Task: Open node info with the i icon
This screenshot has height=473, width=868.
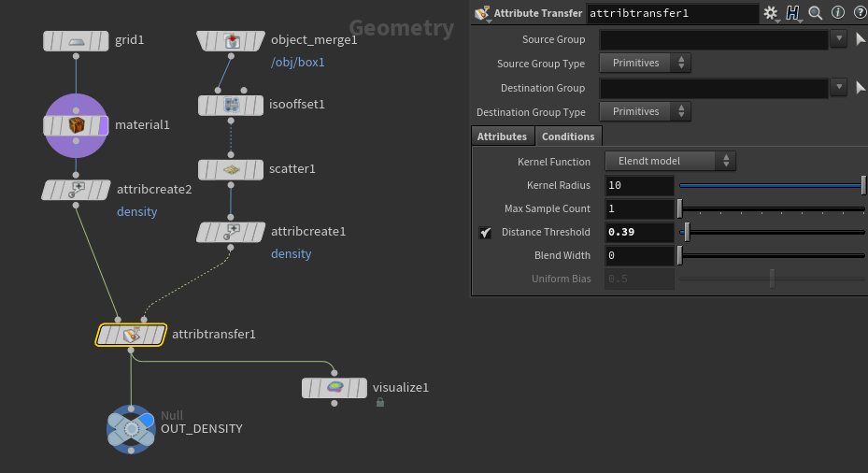Action: click(x=837, y=13)
